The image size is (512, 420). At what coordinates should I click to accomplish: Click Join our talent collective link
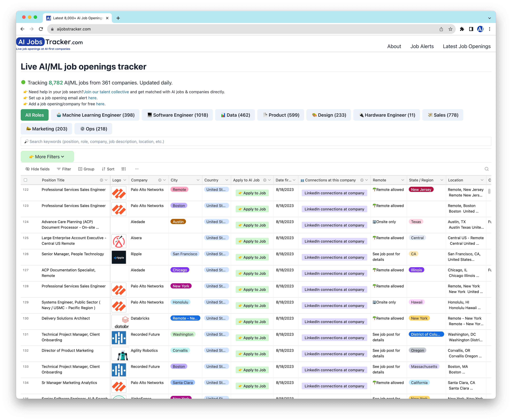point(106,92)
